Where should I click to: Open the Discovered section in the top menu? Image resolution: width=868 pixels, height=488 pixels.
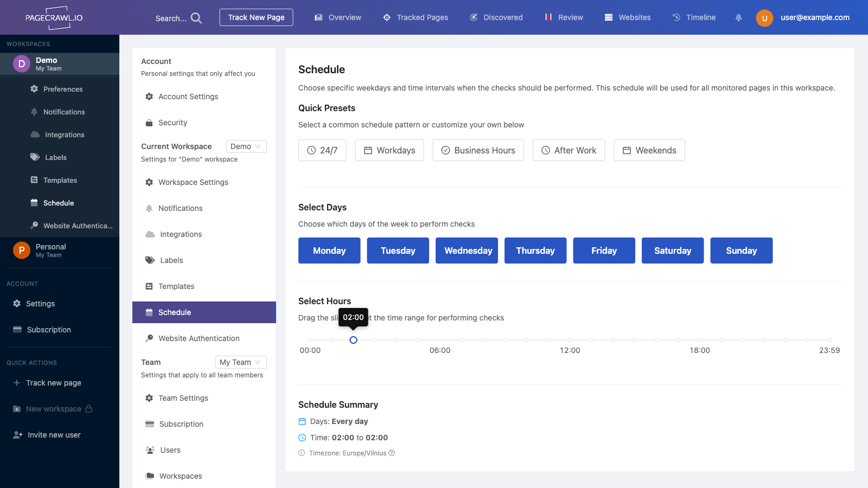[x=496, y=17]
